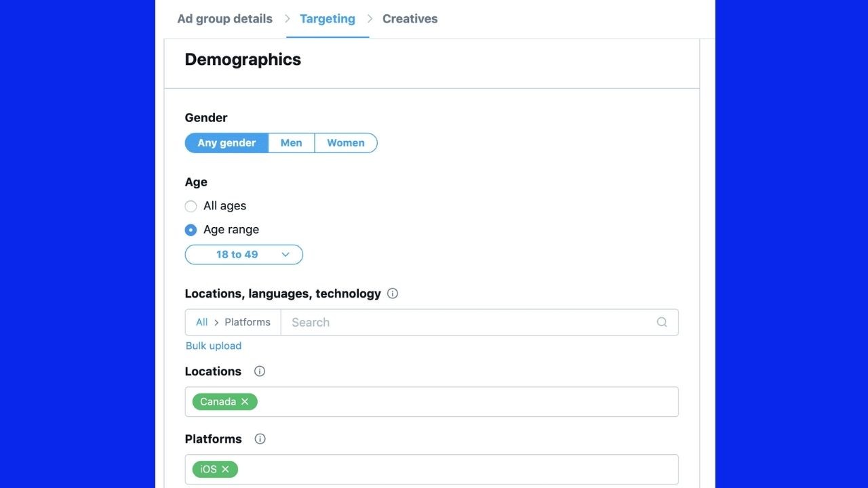Click the info icon next to Locations
The width and height of the screenshot is (868, 488).
point(260,371)
